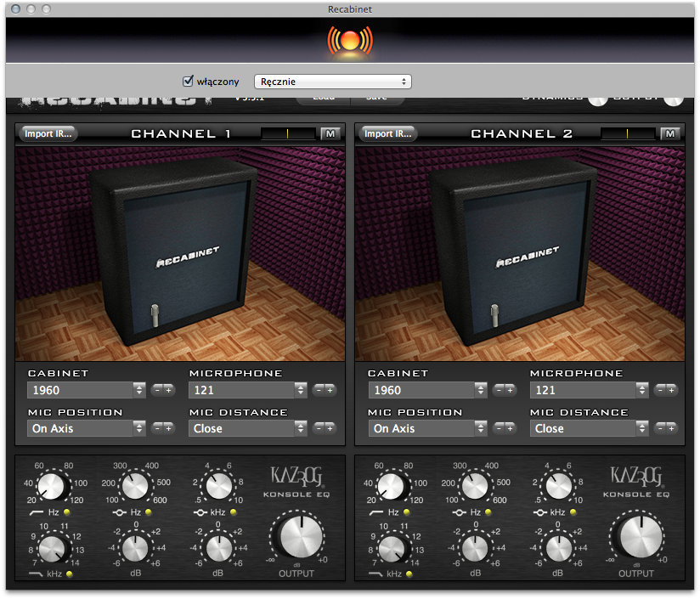
Task: Click Channel 1 microphone minus button
Action: [x=319, y=390]
